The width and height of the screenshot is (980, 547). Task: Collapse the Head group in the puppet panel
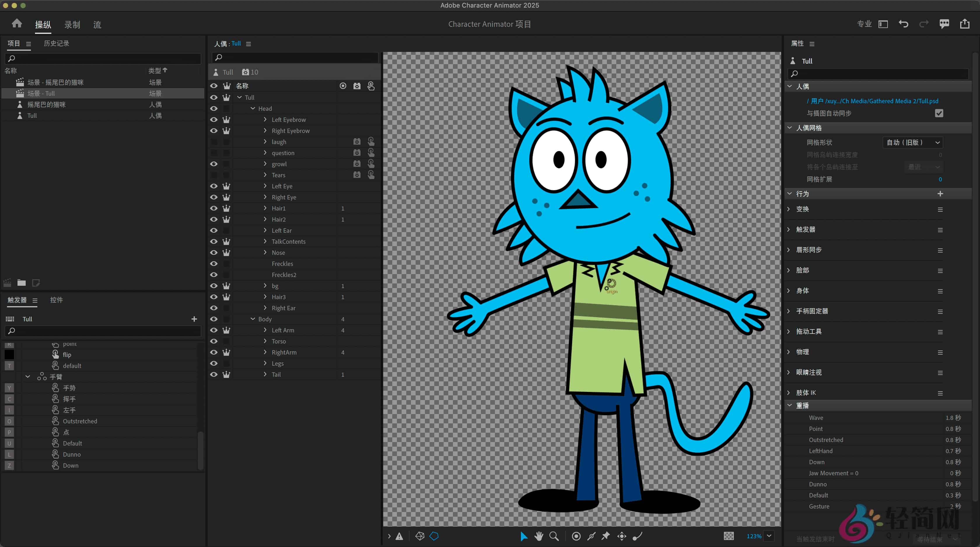[x=252, y=108]
